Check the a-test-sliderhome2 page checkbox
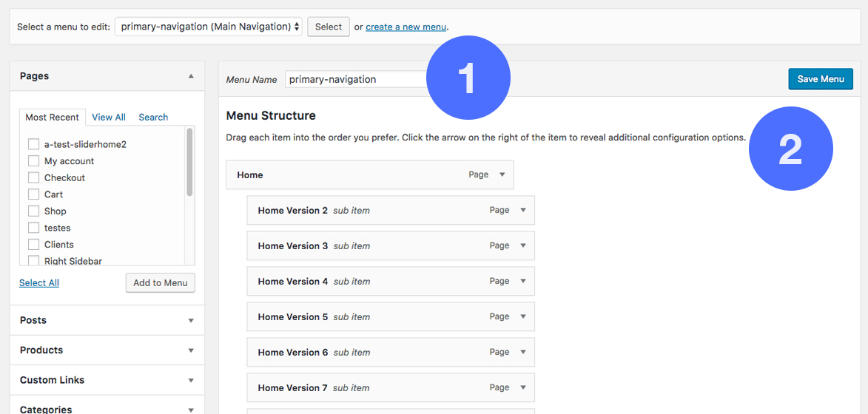Screen dimensions: 868x414 coord(33,144)
